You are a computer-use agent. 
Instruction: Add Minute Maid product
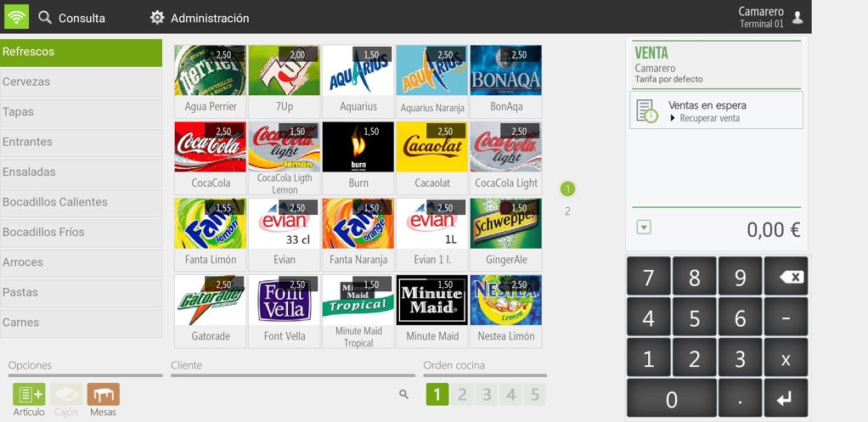431,312
